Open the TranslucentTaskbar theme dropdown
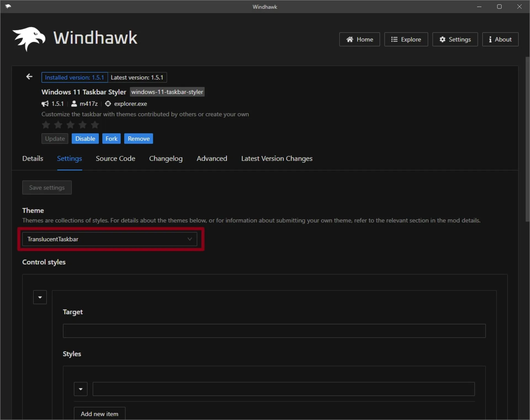This screenshot has width=530, height=420. click(x=110, y=239)
